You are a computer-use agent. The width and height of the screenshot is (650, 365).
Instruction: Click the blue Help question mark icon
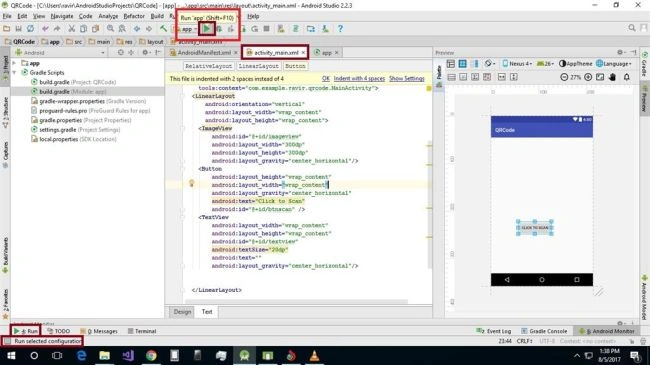[x=340, y=29]
